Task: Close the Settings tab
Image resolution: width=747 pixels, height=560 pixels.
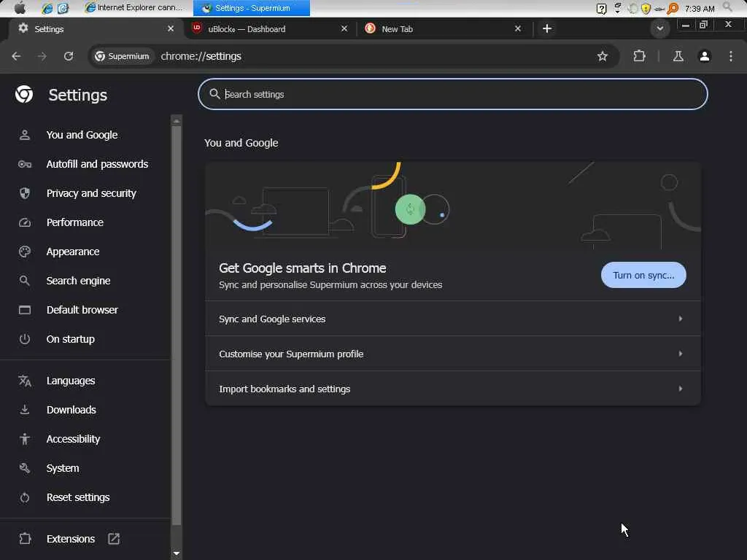Action: tap(171, 28)
